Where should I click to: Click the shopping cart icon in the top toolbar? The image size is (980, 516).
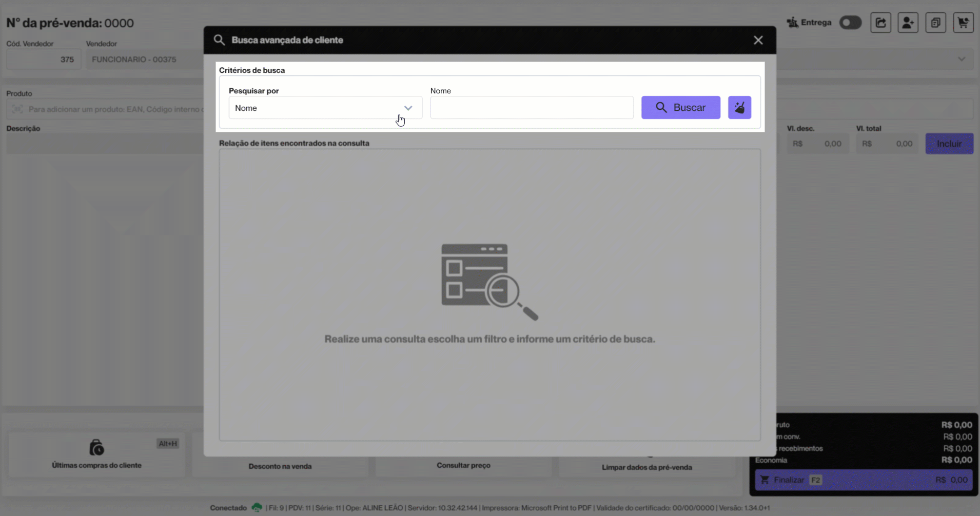(963, 23)
